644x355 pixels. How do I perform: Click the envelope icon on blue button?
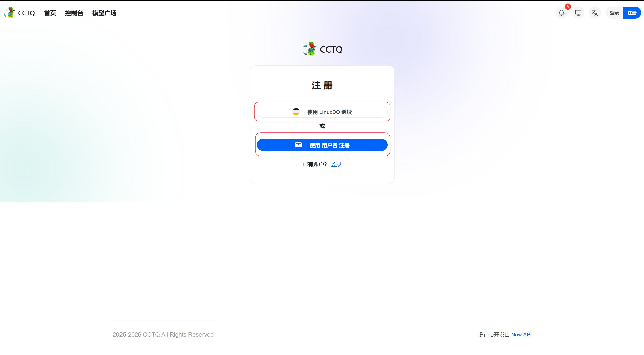point(298,145)
